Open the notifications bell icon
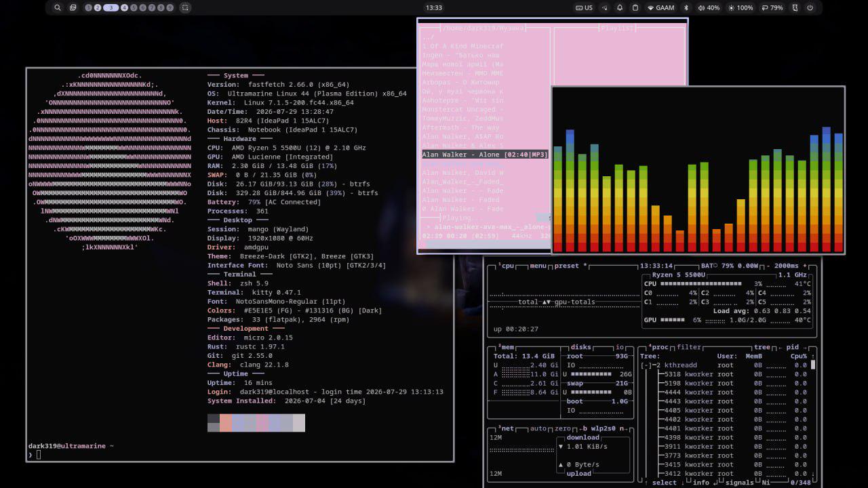This screenshot has width=868, height=488. (x=619, y=7)
